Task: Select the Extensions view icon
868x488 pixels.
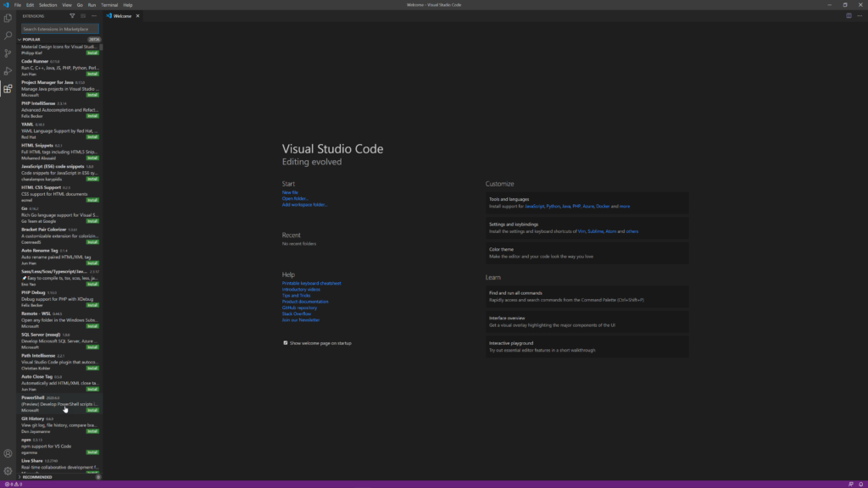Action: point(8,88)
